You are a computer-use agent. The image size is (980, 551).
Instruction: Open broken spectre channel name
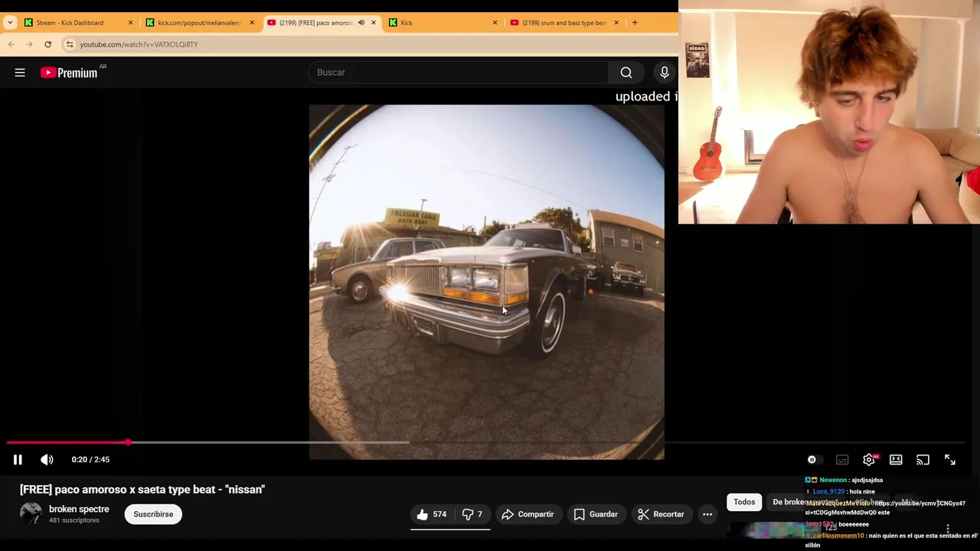(x=79, y=509)
